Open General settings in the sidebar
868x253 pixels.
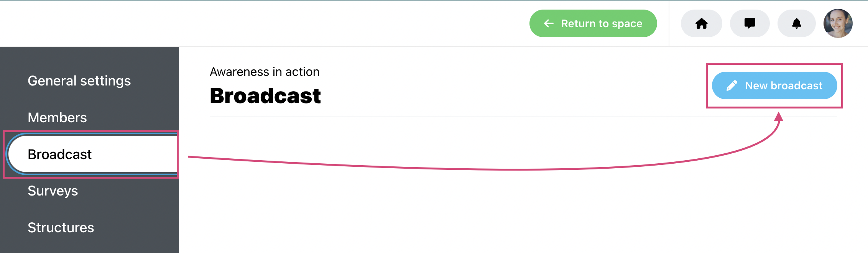pyautogui.click(x=79, y=81)
